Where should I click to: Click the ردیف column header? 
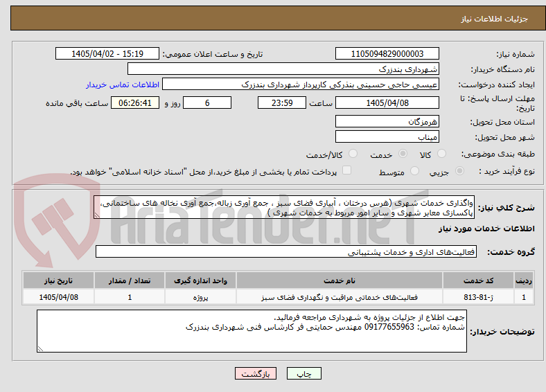(524, 280)
